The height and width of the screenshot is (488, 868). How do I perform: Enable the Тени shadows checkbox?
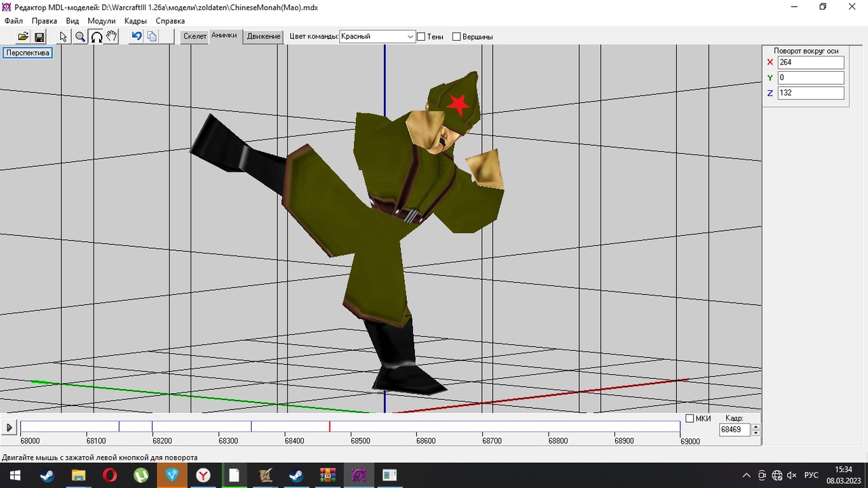point(421,37)
